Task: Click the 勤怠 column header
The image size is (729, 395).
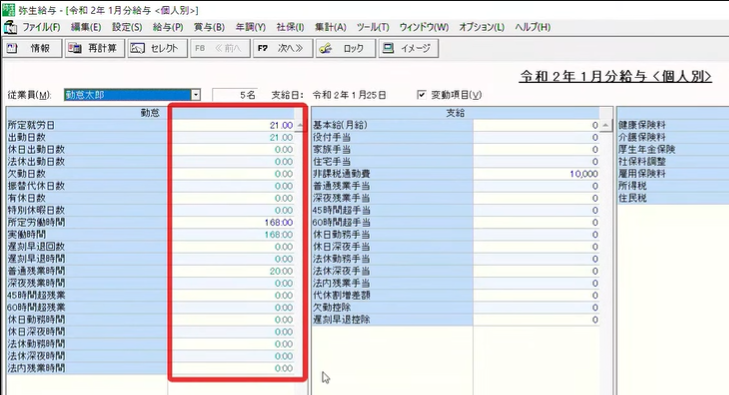Action: tap(150, 113)
